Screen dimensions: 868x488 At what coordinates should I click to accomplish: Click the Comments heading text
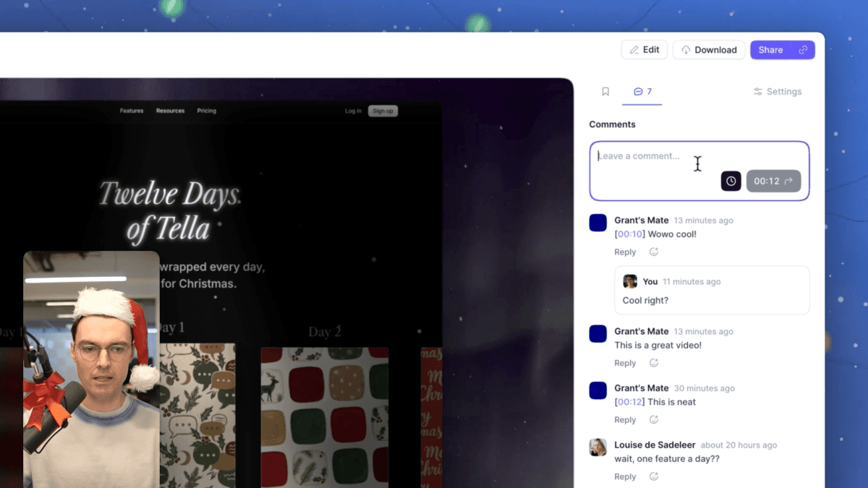pos(613,124)
